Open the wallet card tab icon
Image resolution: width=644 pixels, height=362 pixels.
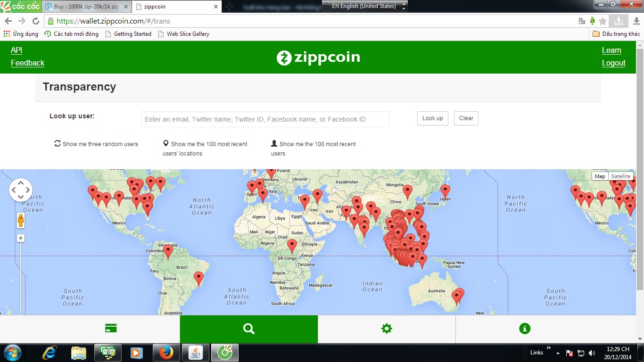(x=111, y=329)
